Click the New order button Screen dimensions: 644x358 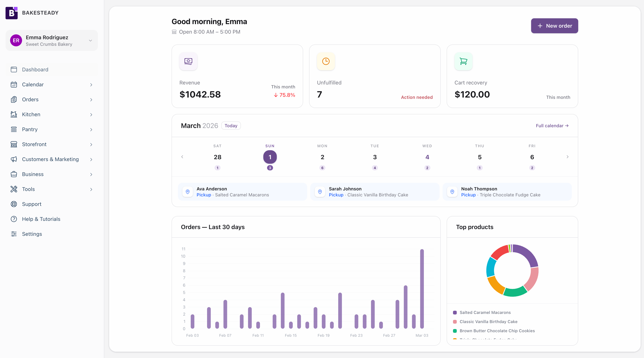[x=554, y=26]
